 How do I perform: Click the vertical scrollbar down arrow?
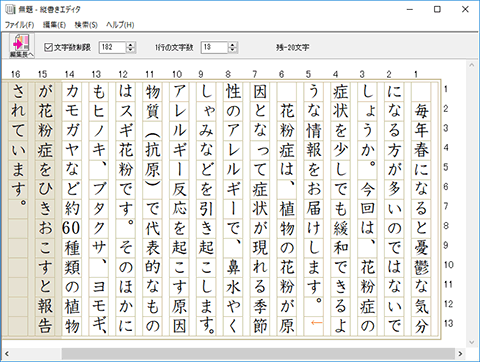pos(472,342)
